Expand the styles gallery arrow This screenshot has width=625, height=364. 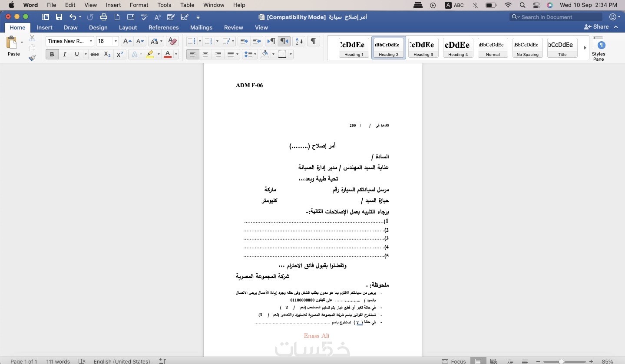585,48
